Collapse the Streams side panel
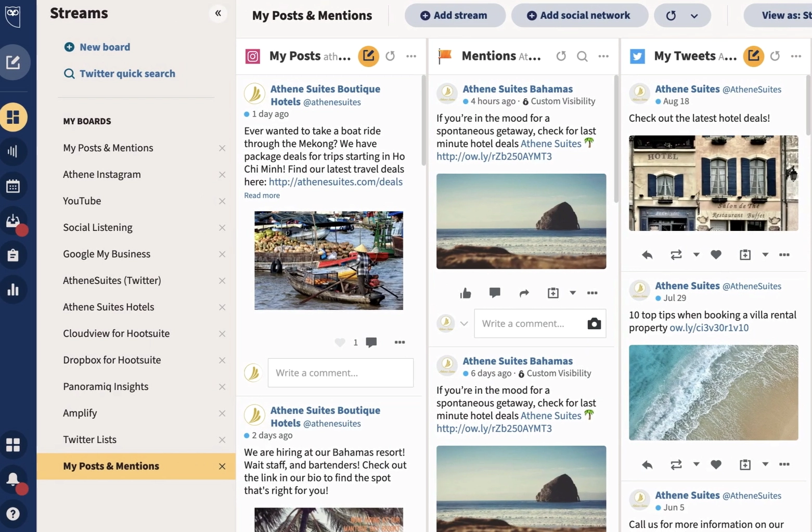 (x=218, y=14)
